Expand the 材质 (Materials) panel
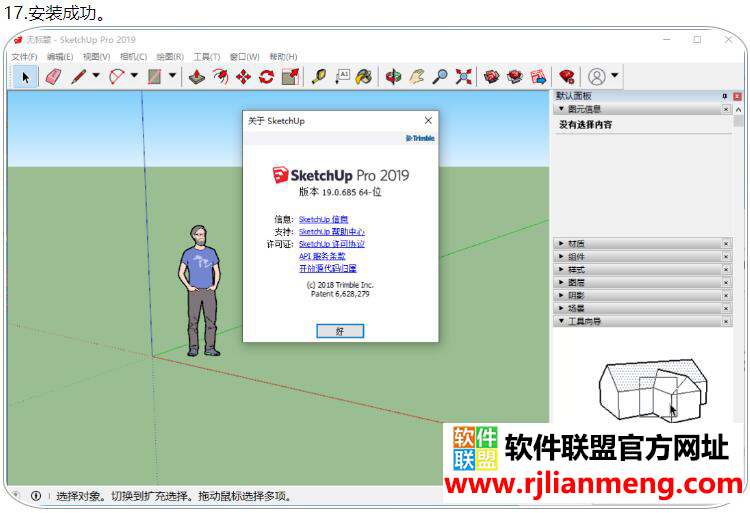This screenshot has width=750, height=513. pos(576,243)
